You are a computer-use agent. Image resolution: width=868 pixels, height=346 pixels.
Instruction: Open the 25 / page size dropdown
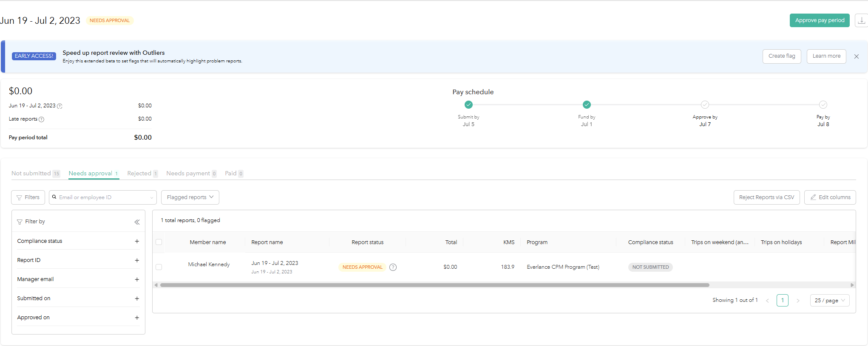click(829, 301)
